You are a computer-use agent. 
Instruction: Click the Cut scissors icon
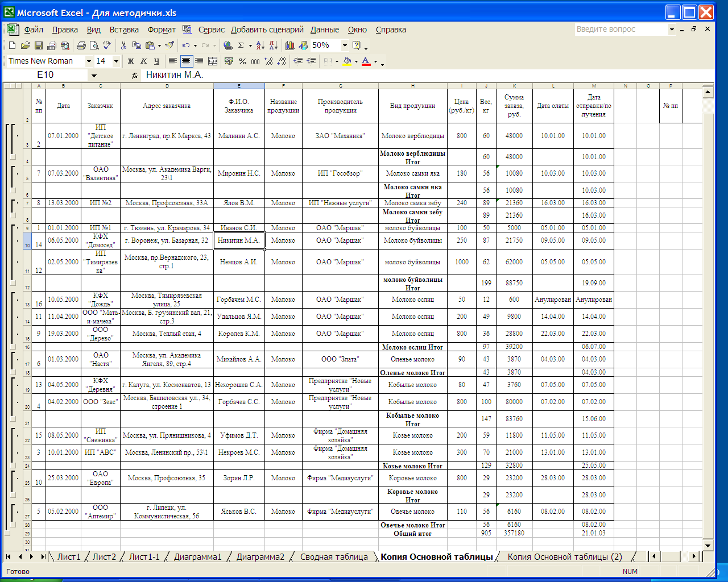pyautogui.click(x=123, y=45)
